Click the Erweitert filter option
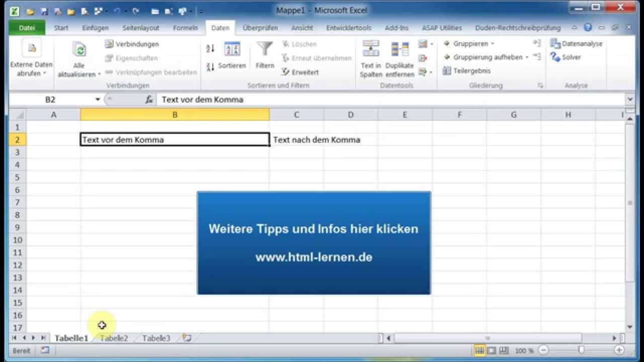Screen dimensions: 644x362 300,72
